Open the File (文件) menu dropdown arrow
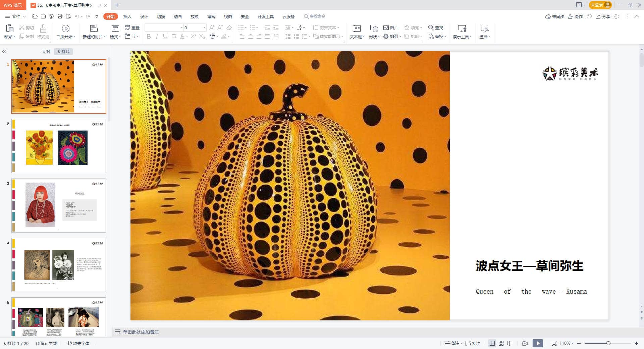Viewport: 644px width, 349px height. pos(24,16)
